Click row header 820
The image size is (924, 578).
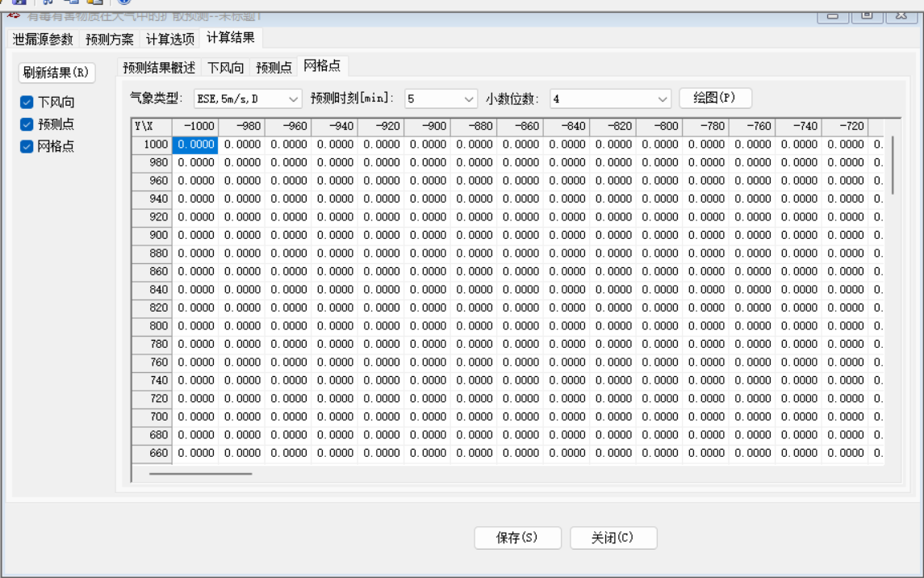click(152, 308)
